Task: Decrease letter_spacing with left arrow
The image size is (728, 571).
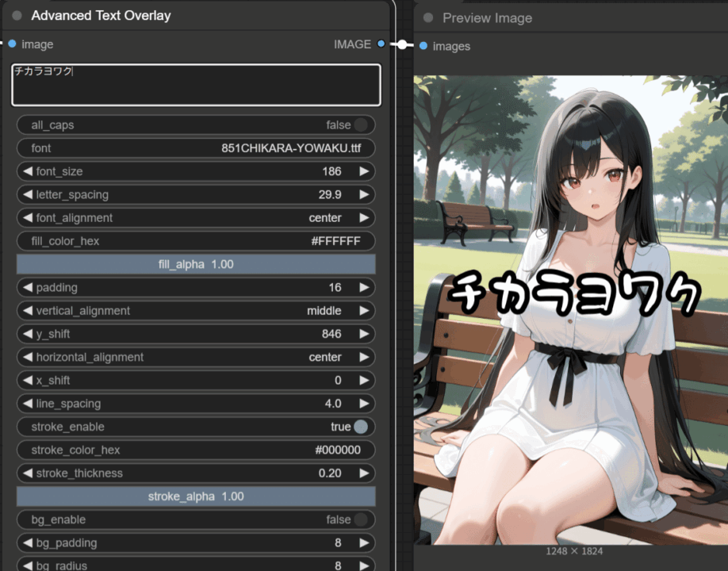Action: (28, 194)
